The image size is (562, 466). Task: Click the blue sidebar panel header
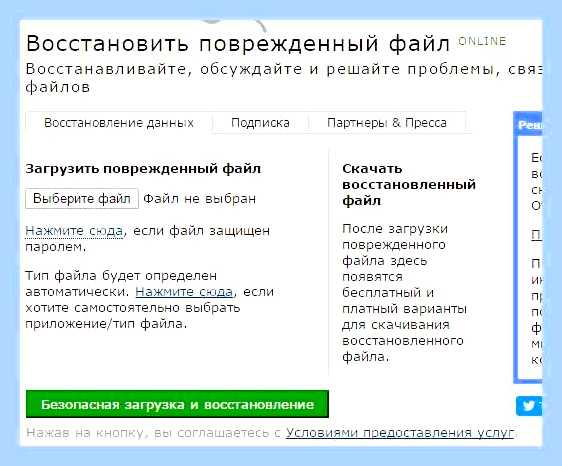(528, 124)
